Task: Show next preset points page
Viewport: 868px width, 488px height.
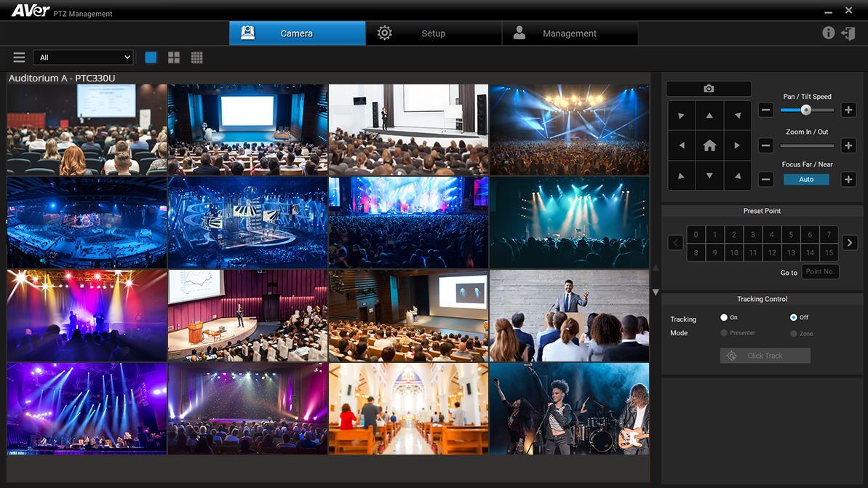Action: [850, 242]
